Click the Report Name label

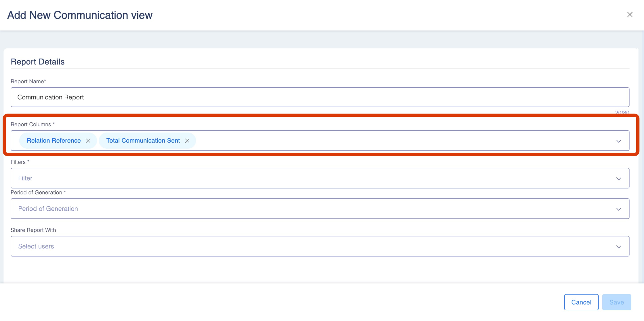[28, 82]
